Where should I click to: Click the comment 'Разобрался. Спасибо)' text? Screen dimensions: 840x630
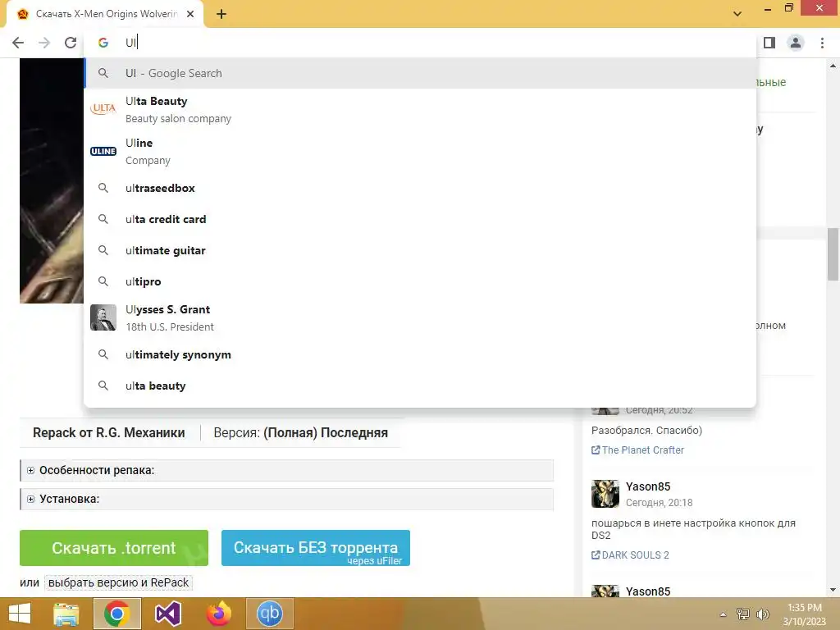point(646,430)
